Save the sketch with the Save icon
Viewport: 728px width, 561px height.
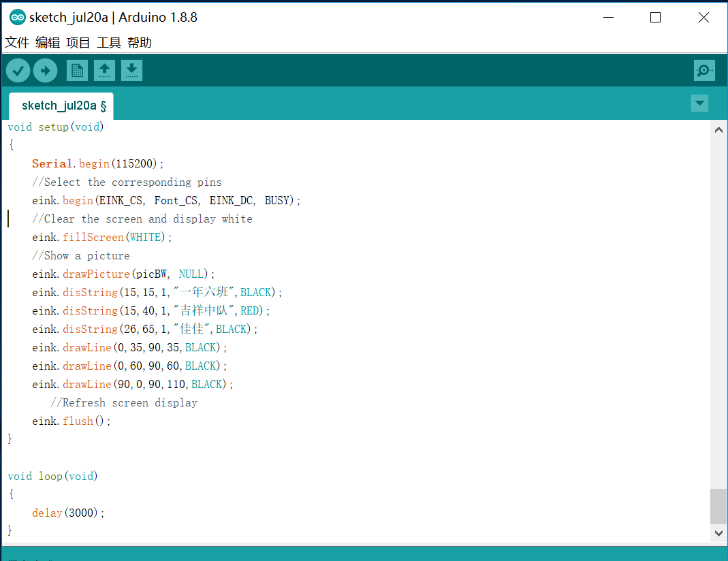(x=132, y=71)
